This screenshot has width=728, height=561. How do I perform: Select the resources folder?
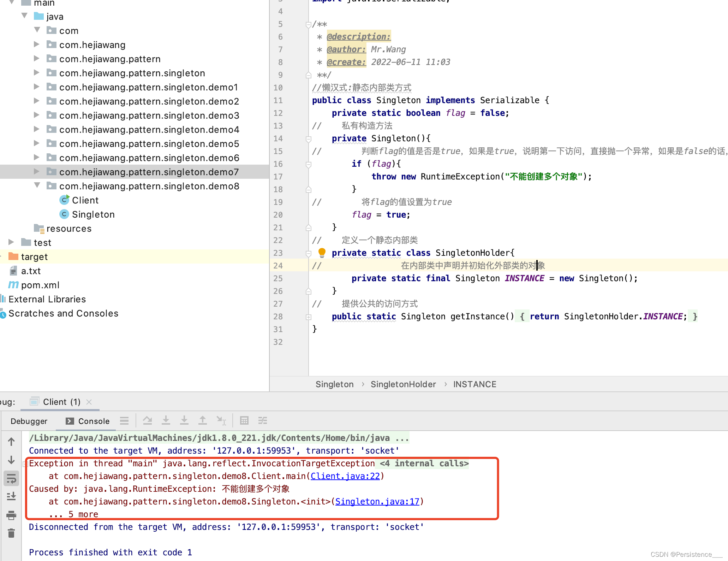[69, 229]
